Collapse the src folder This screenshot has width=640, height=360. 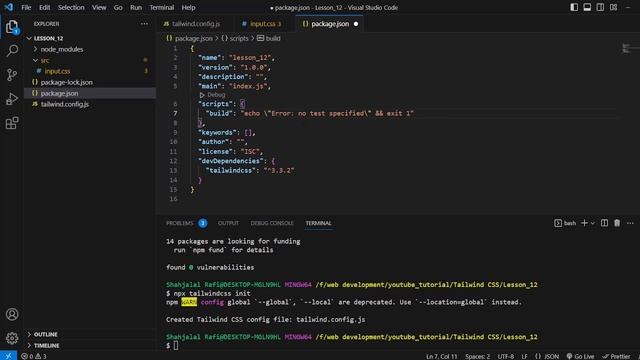pos(45,60)
